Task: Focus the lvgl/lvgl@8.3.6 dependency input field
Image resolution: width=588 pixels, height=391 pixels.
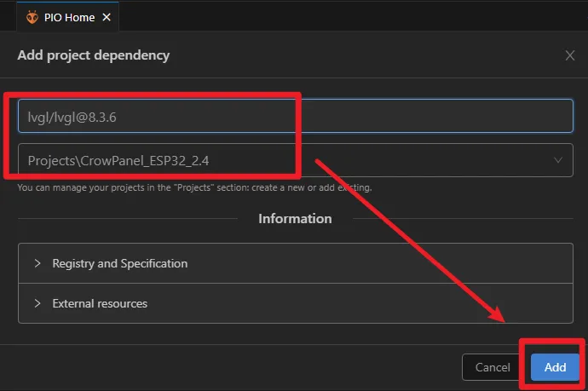Action: click(296, 116)
